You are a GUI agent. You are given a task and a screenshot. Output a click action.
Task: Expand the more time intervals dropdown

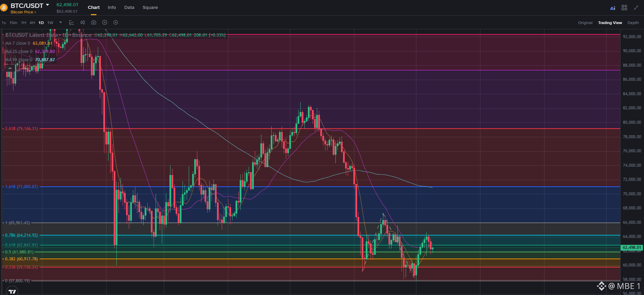[x=61, y=23]
